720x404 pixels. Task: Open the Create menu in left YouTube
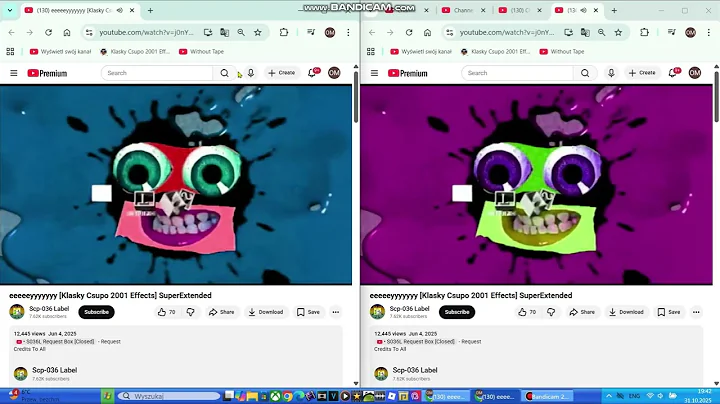pos(281,73)
